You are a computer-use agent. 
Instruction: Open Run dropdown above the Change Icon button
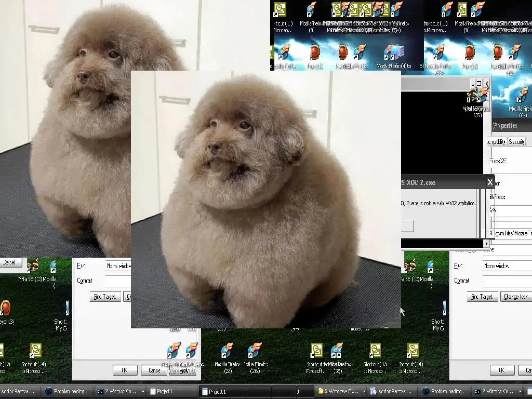(x=508, y=265)
